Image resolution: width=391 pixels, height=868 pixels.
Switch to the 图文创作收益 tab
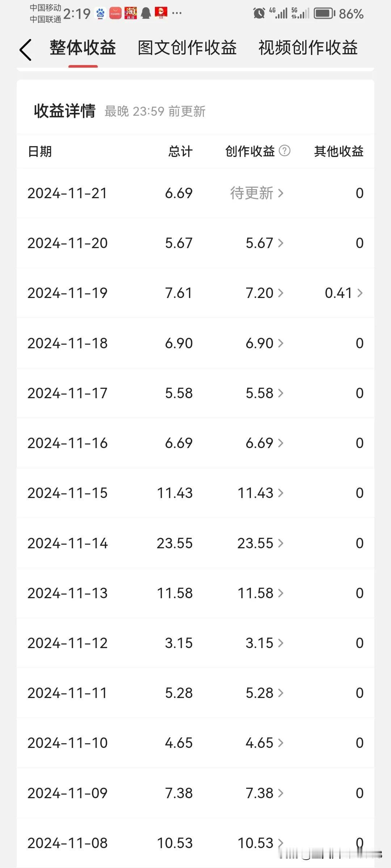(x=187, y=48)
